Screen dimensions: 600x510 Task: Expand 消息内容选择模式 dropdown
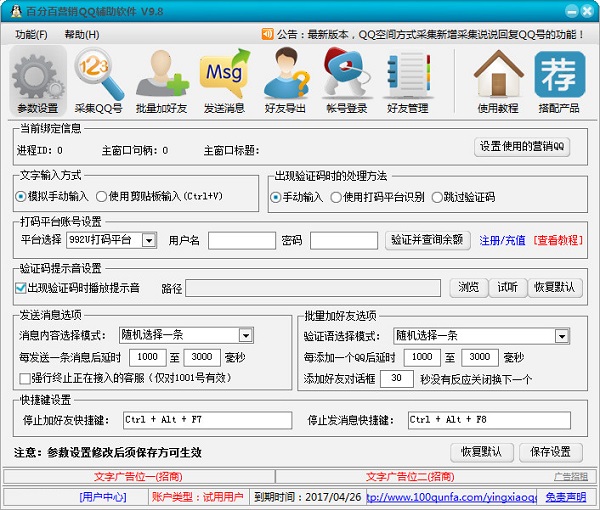pos(246,336)
